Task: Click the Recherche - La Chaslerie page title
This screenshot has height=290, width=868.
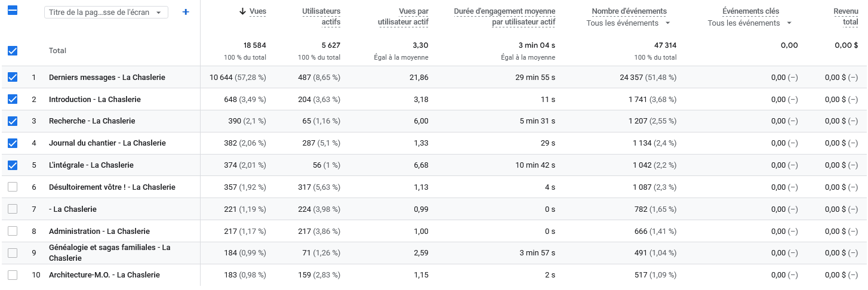Action: tap(92, 121)
